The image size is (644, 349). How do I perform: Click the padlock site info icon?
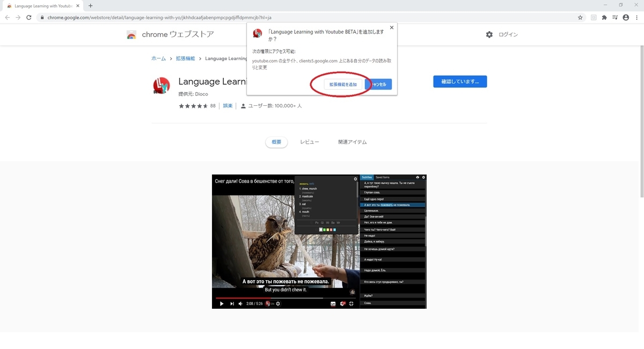42,17
